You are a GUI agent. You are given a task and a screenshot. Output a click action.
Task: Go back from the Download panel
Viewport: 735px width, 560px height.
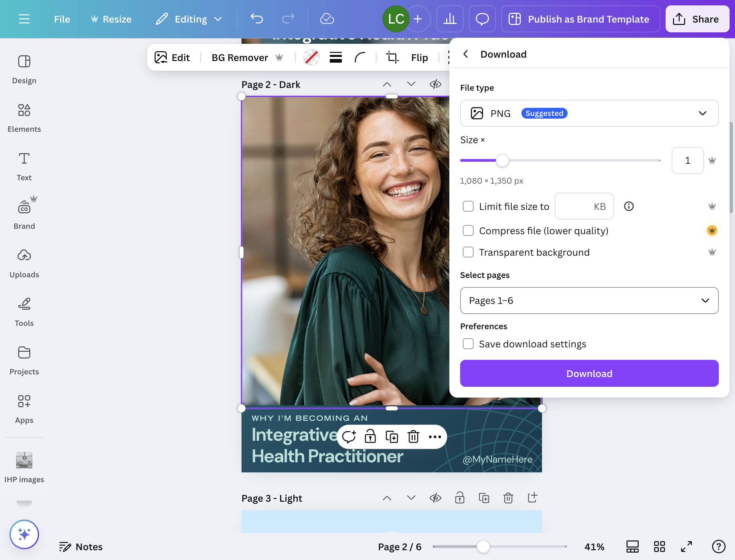[466, 54]
